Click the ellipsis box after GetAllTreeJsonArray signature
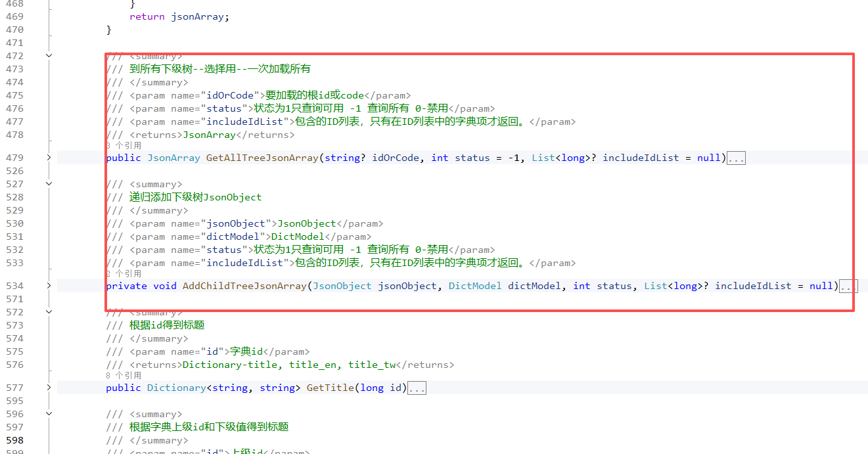868x454 pixels. point(736,158)
